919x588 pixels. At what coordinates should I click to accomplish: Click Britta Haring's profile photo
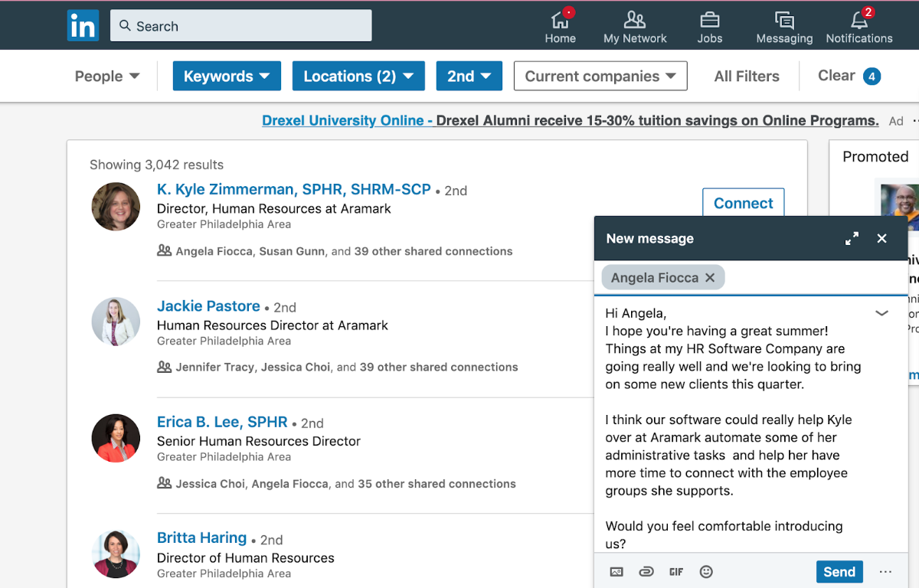tap(116, 554)
